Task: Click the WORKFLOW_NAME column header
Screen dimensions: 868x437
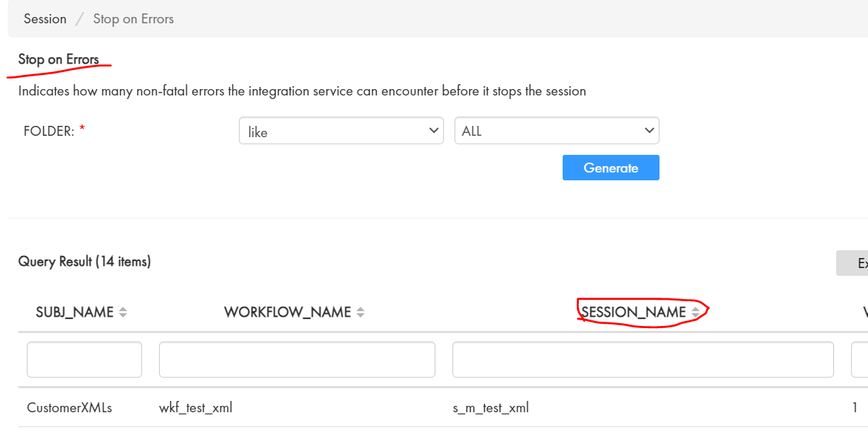Action: coord(288,313)
